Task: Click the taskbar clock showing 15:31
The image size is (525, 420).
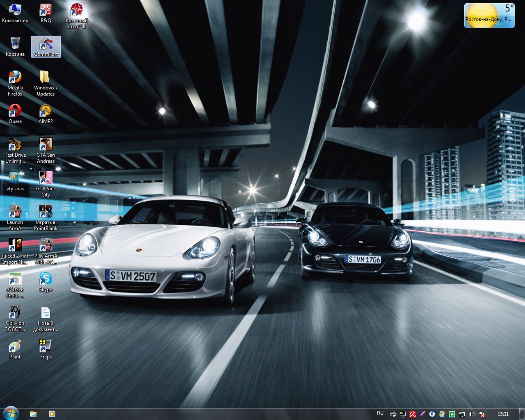Action: click(x=503, y=414)
